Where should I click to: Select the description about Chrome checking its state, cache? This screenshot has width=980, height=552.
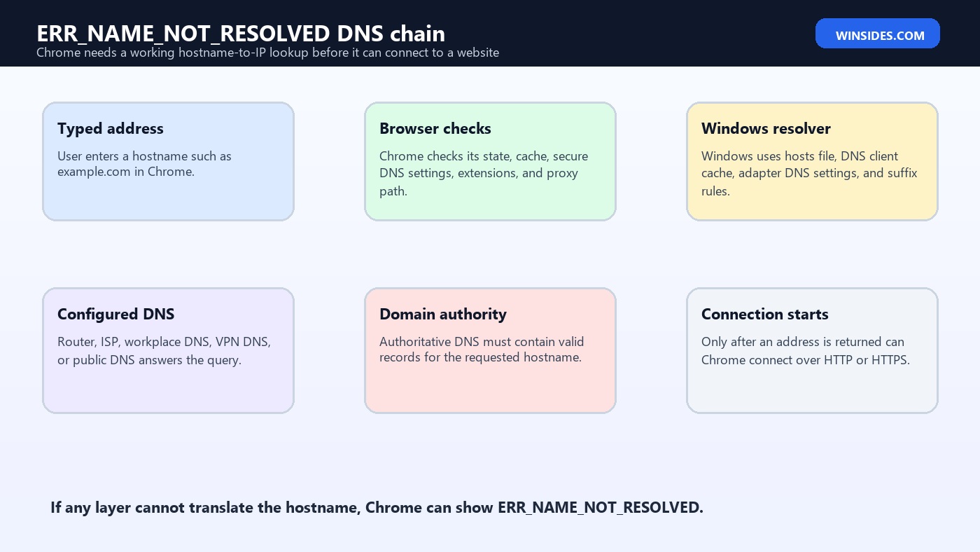(x=484, y=173)
